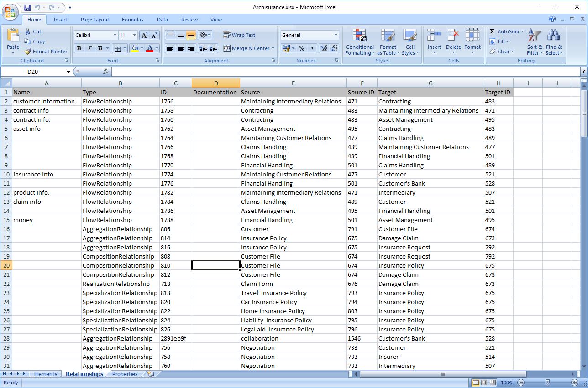Click the Paste clipboard icon

tap(13, 35)
